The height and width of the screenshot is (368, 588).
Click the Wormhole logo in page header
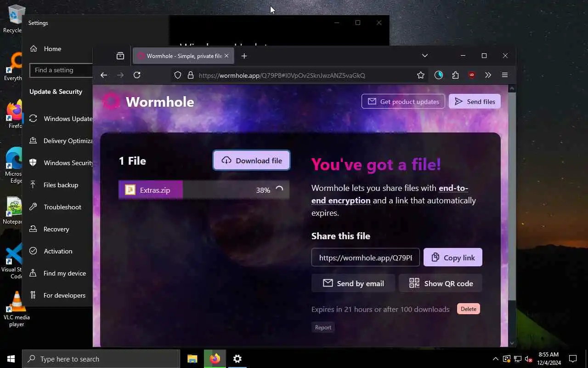coord(148,102)
